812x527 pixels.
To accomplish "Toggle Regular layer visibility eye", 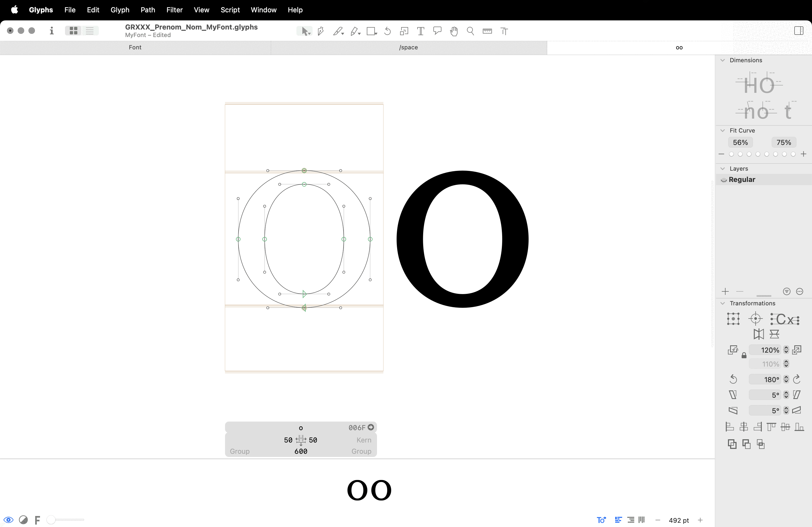I will click(724, 180).
